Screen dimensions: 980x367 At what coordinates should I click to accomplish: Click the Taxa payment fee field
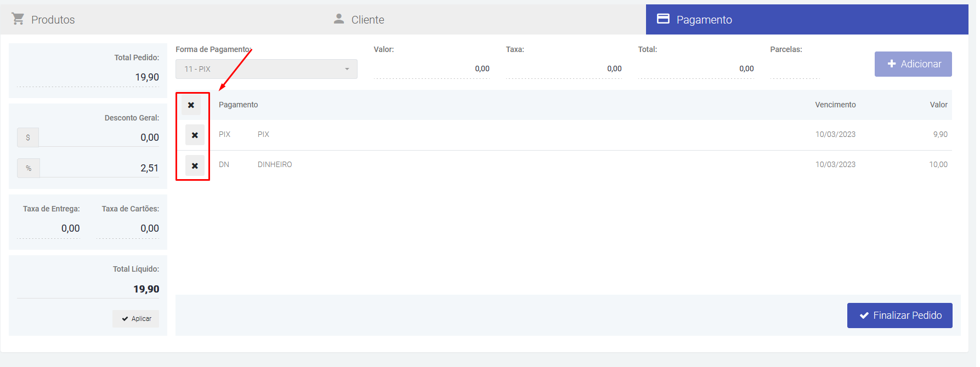coord(564,69)
